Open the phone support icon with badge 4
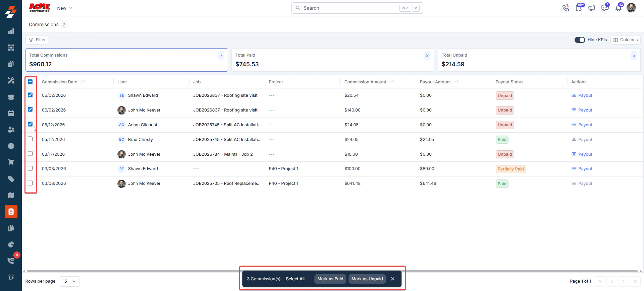The image size is (644, 291). 11,261
